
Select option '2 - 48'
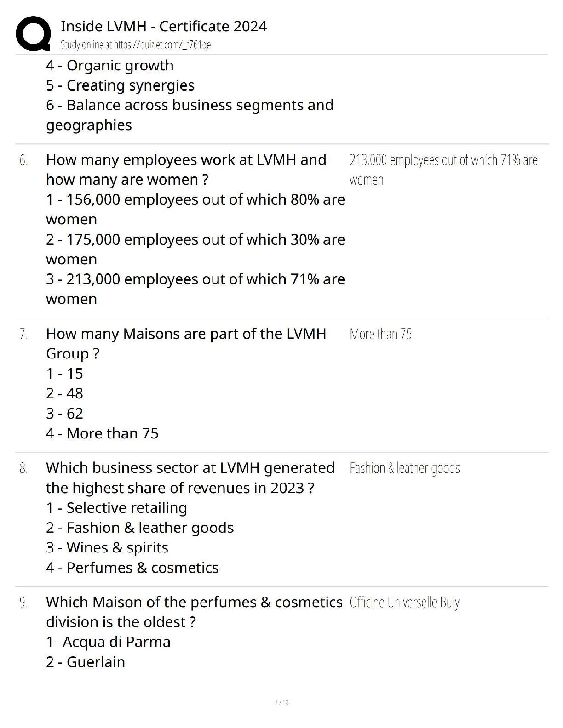click(64, 393)
